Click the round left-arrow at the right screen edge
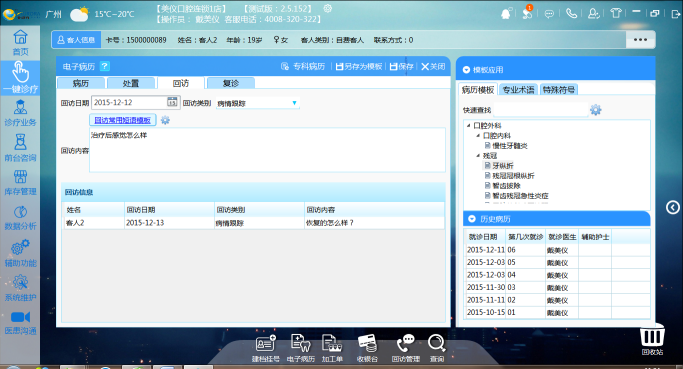Screen dimensions: 683x369 click(x=673, y=207)
